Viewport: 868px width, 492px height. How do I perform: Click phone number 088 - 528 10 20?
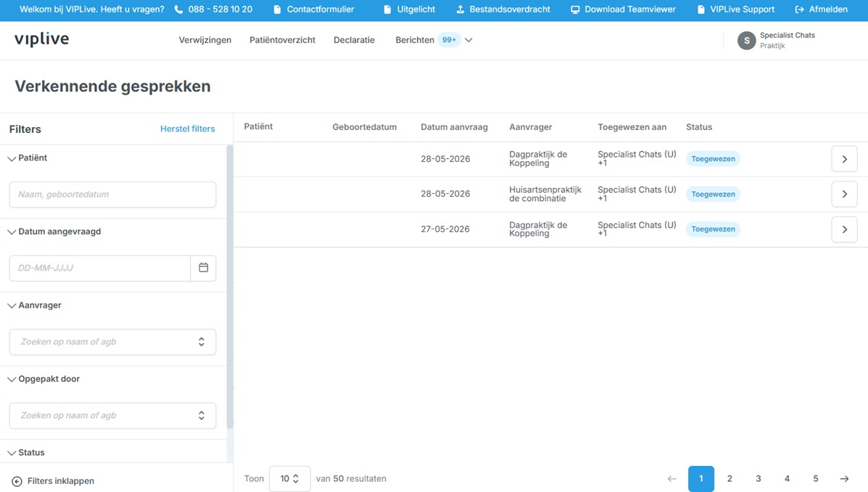click(220, 9)
